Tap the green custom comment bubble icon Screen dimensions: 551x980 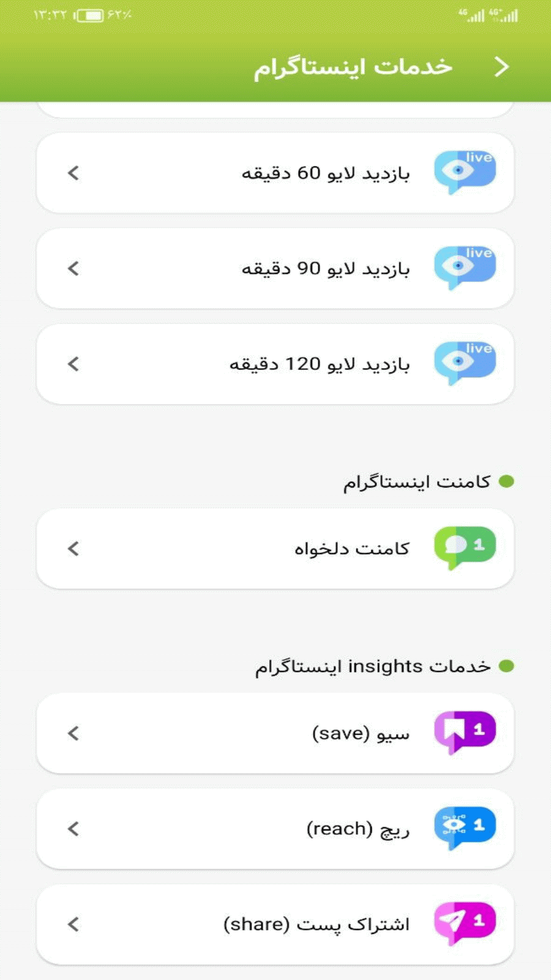pos(465,548)
